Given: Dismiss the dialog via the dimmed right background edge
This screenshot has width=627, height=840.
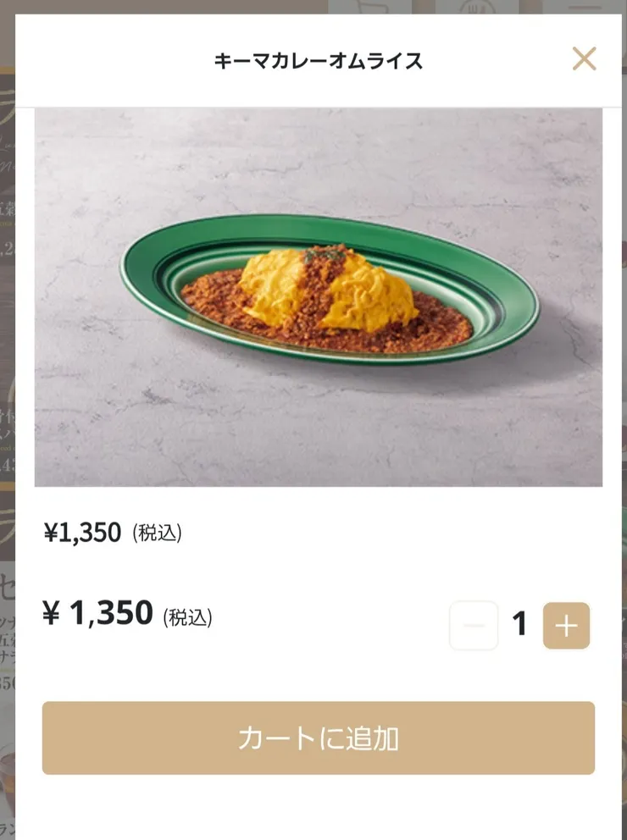Looking at the screenshot, I should [x=624, y=428].
